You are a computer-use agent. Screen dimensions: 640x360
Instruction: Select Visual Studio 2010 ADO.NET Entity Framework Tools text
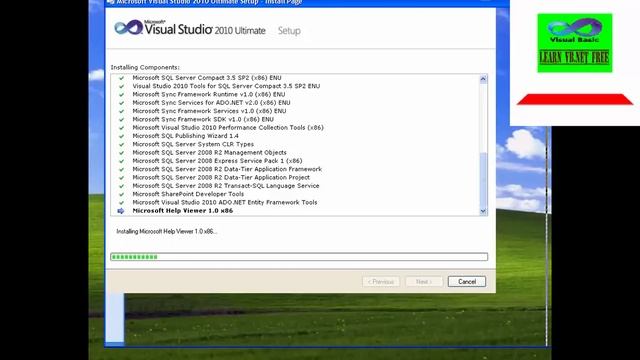point(225,202)
